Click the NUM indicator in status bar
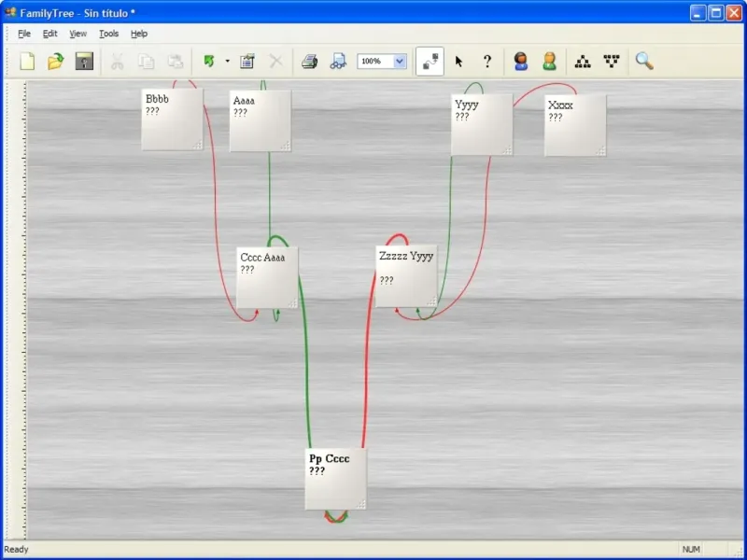The height and width of the screenshot is (560, 747). point(691,549)
